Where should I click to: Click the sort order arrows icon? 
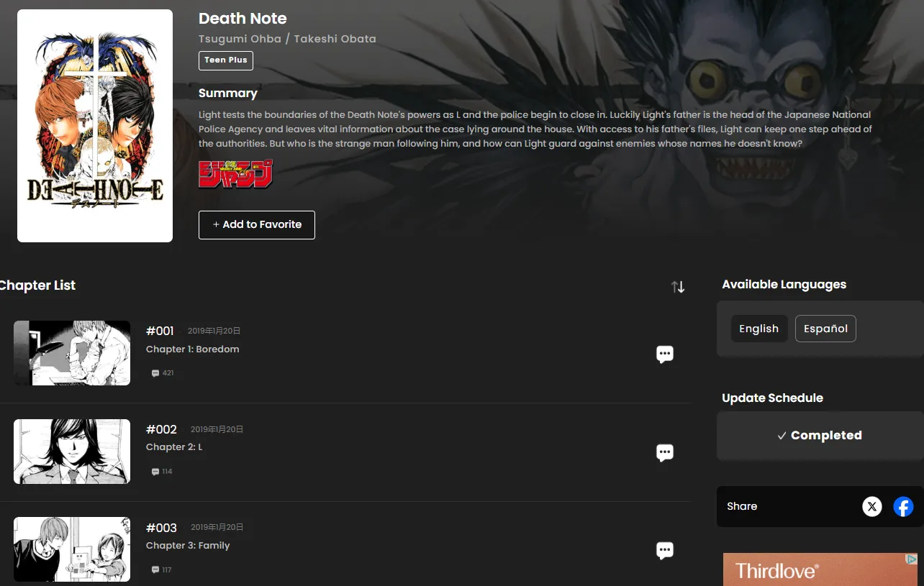pyautogui.click(x=677, y=287)
